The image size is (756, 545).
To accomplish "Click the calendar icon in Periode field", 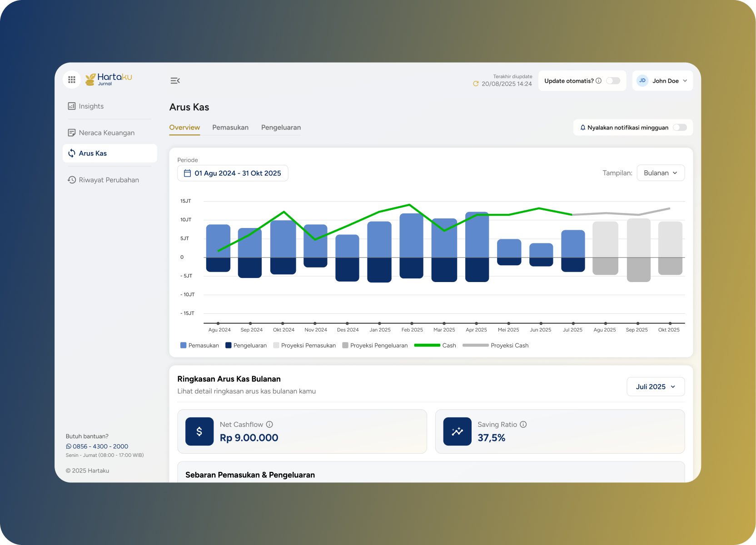I will [187, 173].
